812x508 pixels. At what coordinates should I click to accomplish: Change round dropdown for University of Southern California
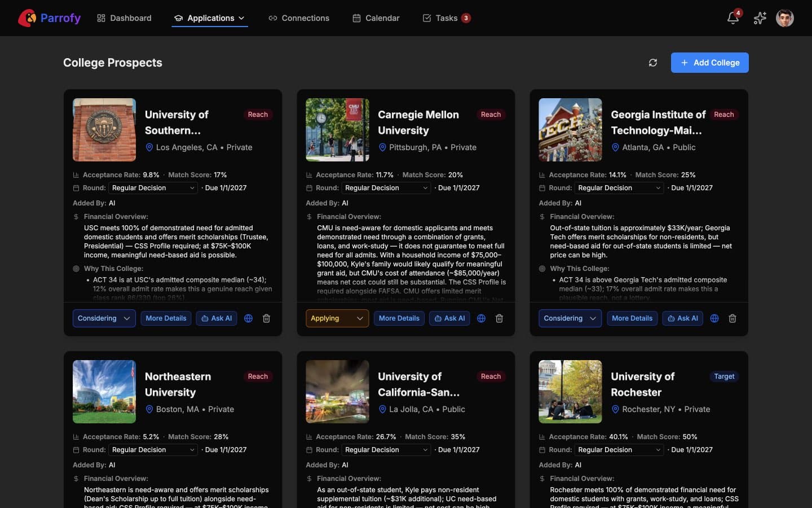tap(153, 188)
